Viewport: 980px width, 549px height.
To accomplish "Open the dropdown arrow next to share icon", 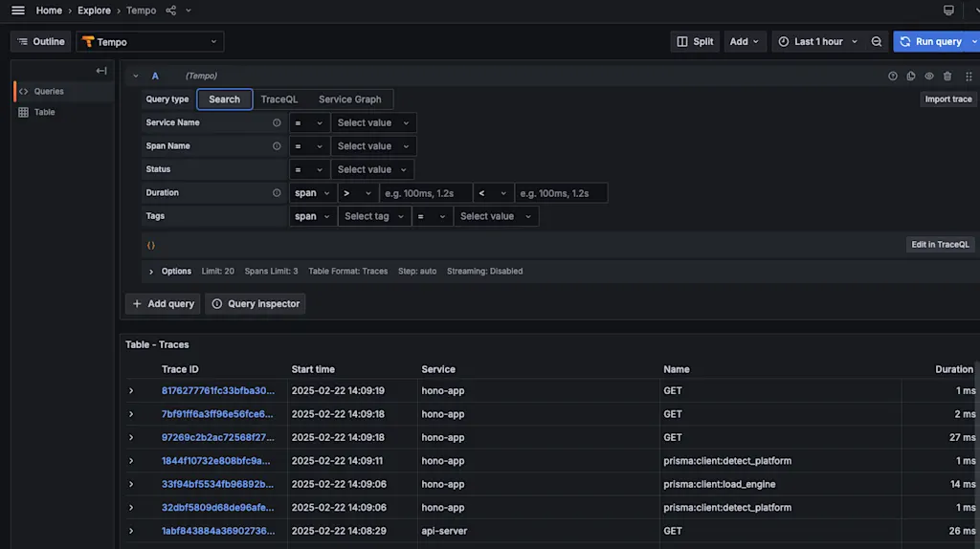I will pos(189,10).
